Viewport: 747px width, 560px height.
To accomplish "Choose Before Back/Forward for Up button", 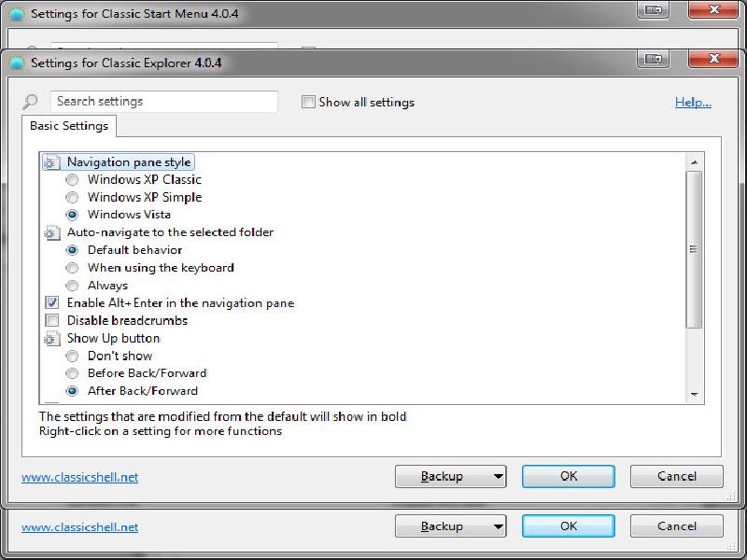I will [72, 374].
